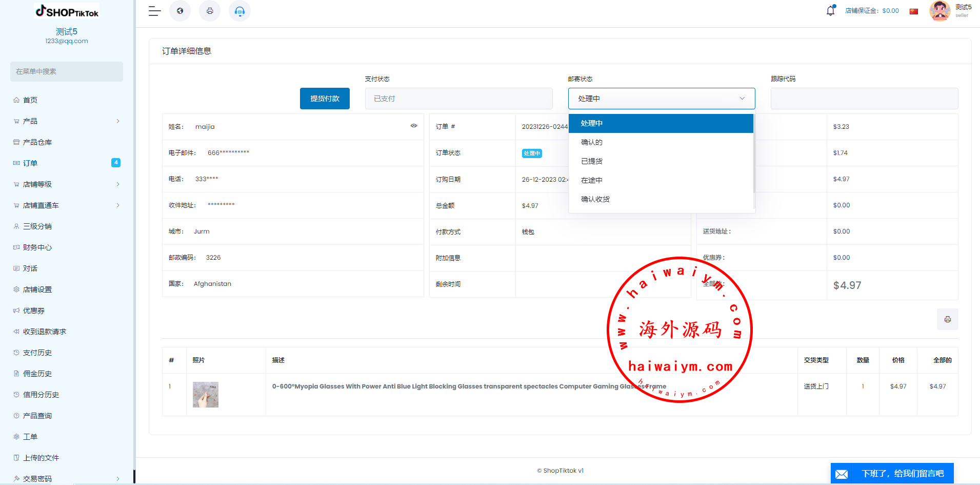Open the globe website icon

[x=180, y=11]
